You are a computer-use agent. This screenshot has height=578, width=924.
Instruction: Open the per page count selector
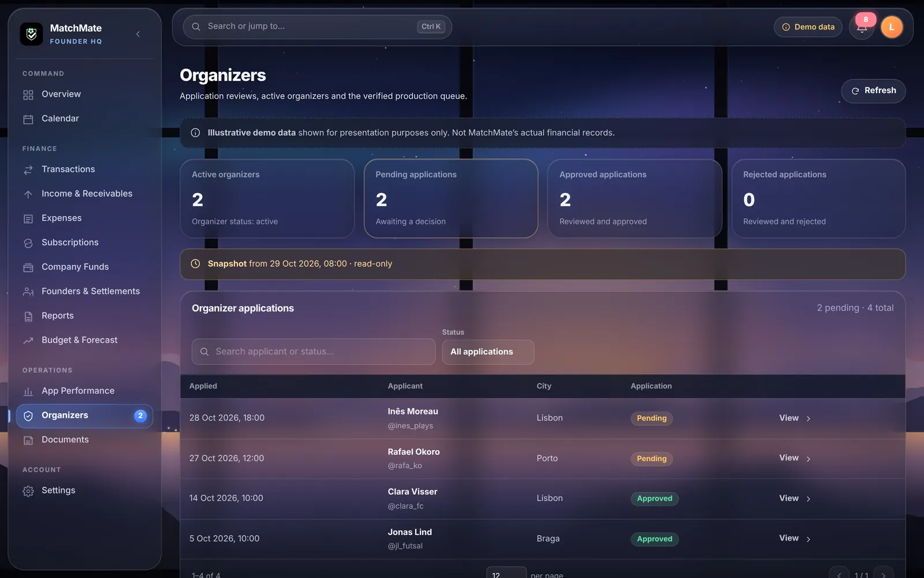click(x=506, y=573)
